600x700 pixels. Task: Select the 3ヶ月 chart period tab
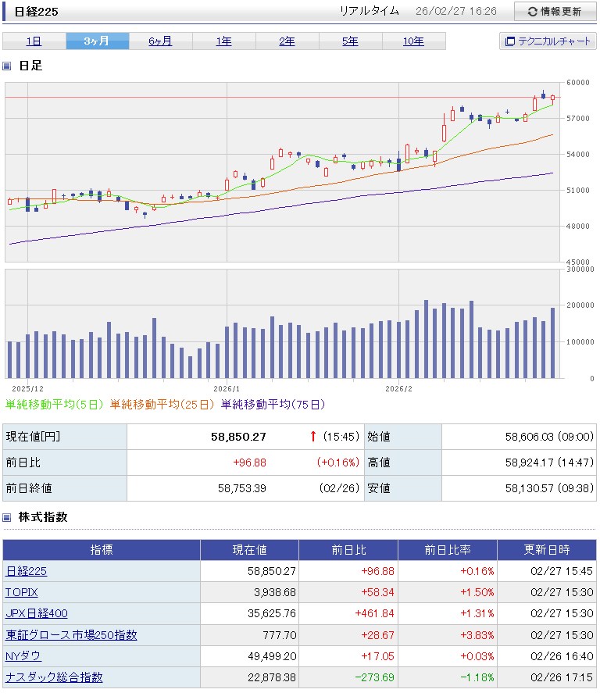(x=97, y=41)
